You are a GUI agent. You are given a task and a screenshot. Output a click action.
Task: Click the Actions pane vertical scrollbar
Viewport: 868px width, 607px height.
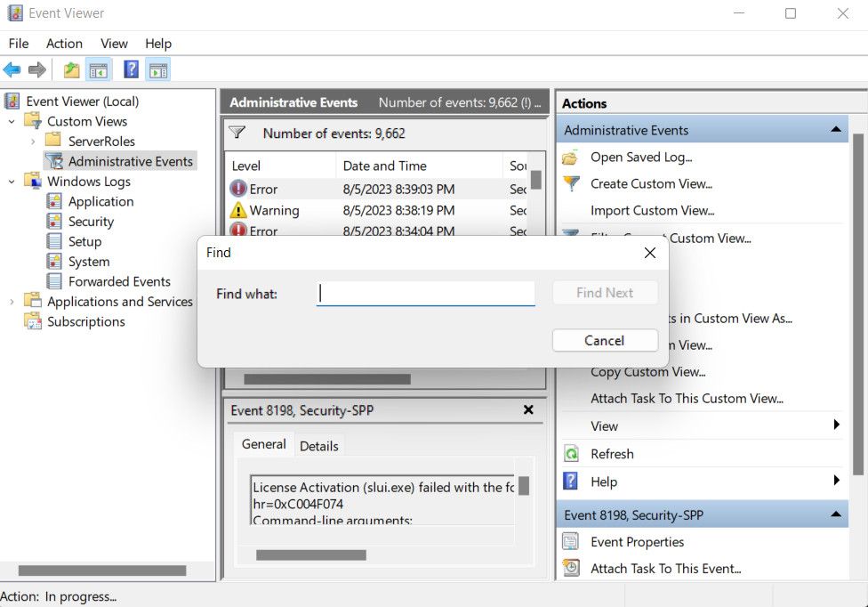click(858, 303)
